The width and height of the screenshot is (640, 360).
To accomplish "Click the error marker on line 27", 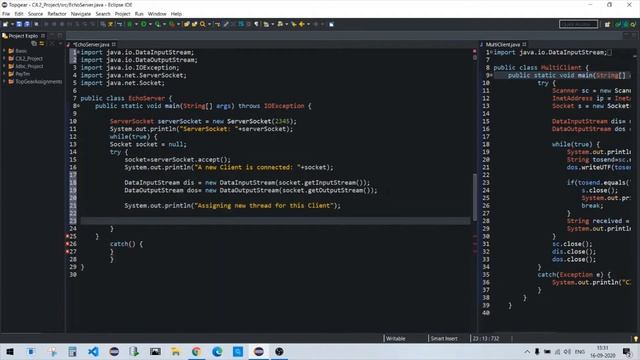I will (67, 252).
